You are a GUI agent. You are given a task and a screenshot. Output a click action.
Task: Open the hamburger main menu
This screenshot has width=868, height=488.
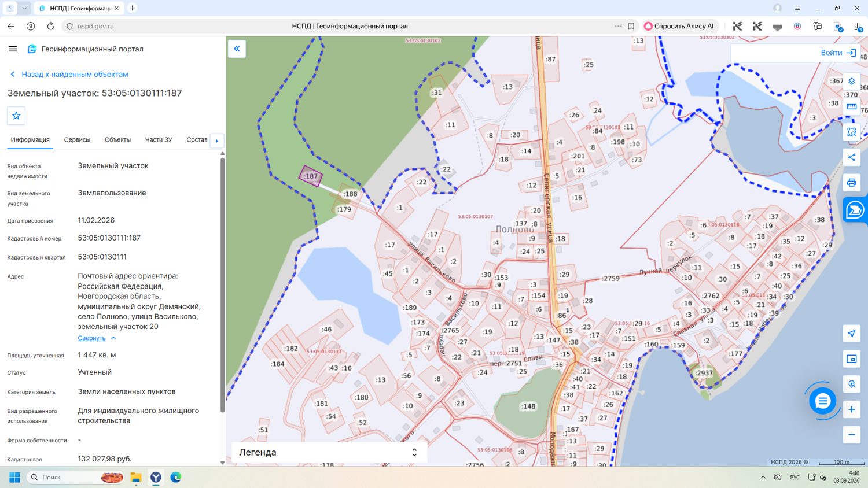tap(13, 49)
